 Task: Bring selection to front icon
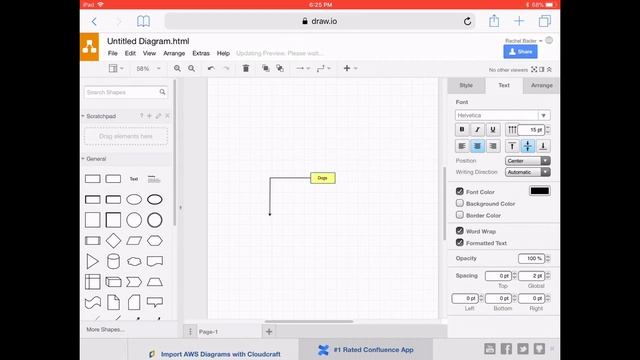click(x=266, y=68)
